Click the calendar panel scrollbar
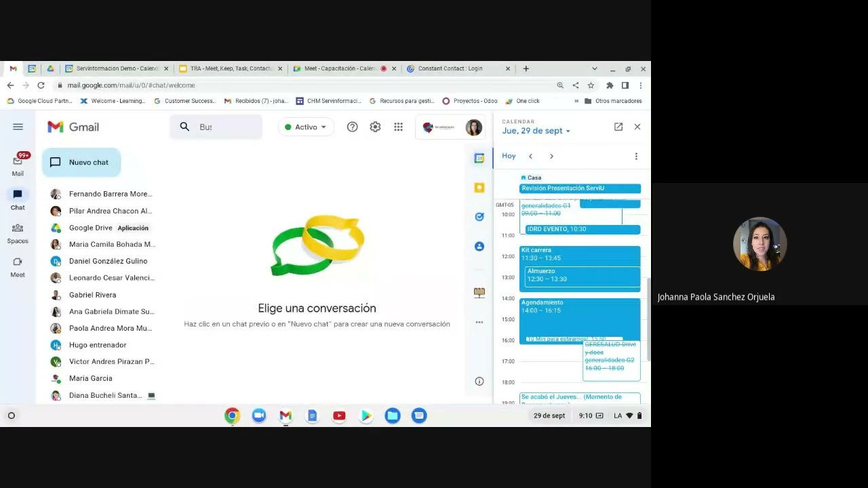Screen dimensions: 868x488 tap(648, 319)
